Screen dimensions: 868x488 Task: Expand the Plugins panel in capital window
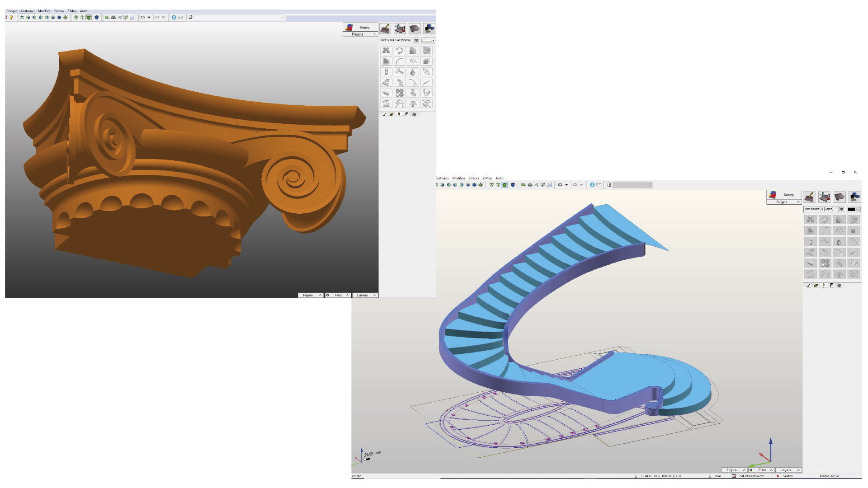(x=360, y=34)
